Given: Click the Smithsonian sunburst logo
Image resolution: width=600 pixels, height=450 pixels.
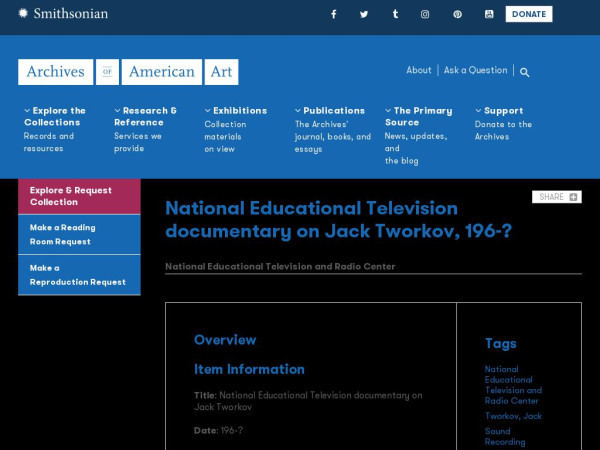Looking at the screenshot, I should 23,13.
